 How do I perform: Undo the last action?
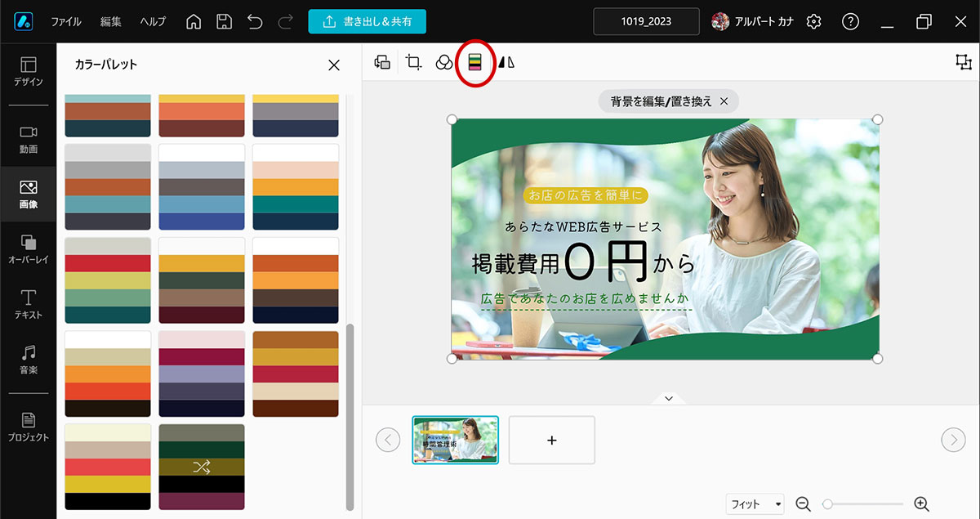click(255, 21)
